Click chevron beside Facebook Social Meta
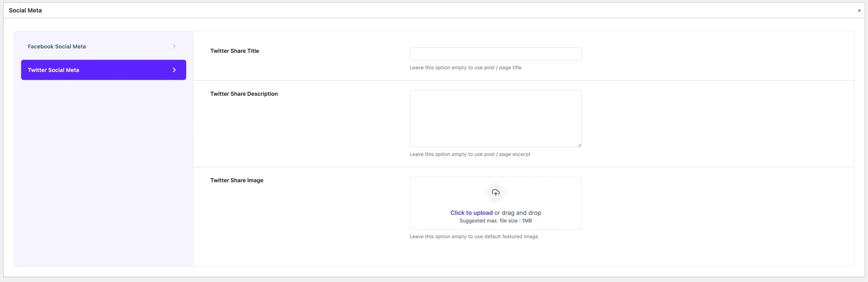The image size is (868, 282). [174, 46]
